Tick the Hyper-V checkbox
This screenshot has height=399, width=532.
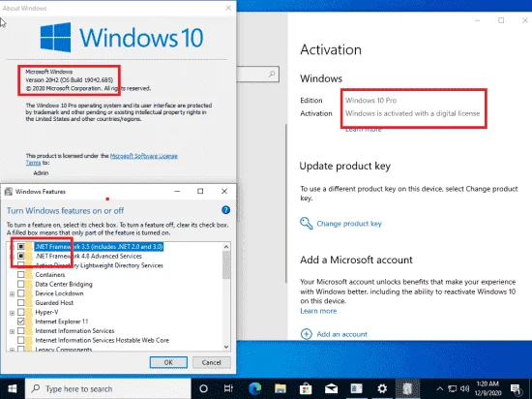click(21, 312)
